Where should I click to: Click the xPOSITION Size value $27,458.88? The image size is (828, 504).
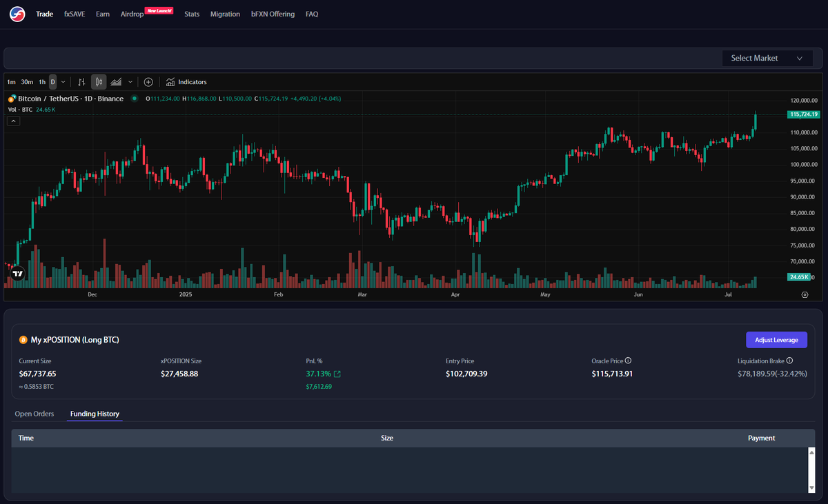tap(179, 374)
